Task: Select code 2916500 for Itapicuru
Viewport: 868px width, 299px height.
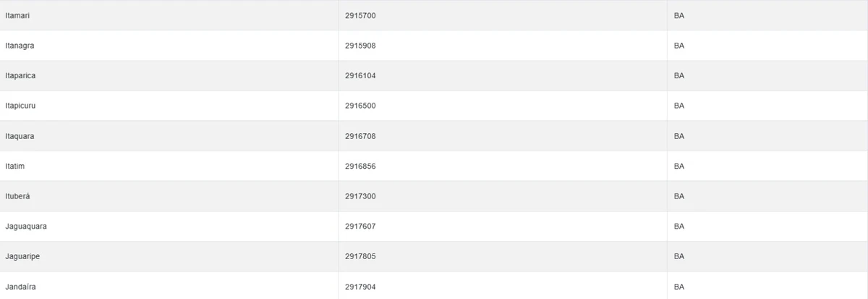Action: [x=360, y=106]
